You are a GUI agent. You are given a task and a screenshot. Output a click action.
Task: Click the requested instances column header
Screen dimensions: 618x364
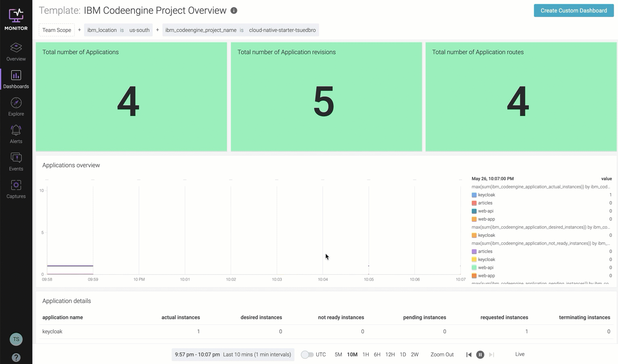[504, 318]
